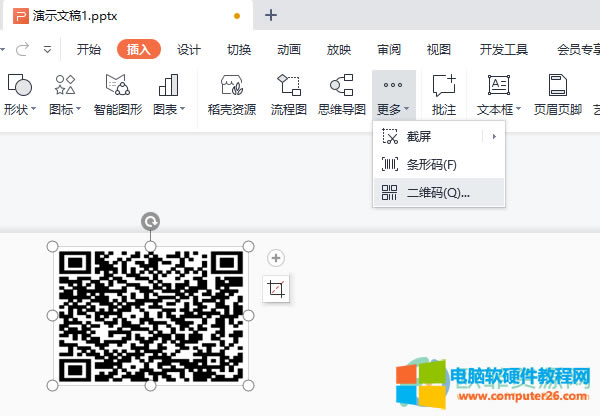Choose 二维码(Q)... menu entry
The width and height of the screenshot is (600, 416).
[438, 192]
